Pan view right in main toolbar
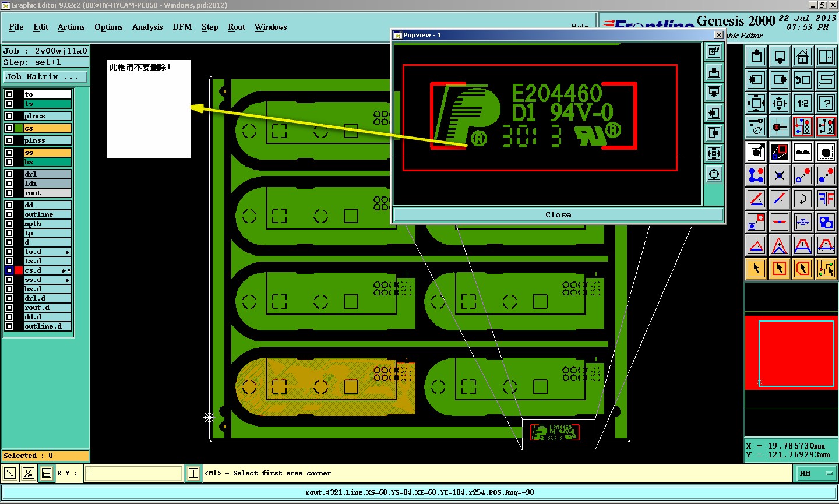The width and height of the screenshot is (839, 504). [780, 80]
